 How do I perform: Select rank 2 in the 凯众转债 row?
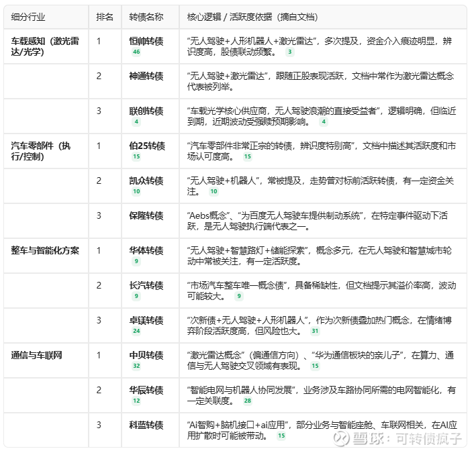point(99,181)
